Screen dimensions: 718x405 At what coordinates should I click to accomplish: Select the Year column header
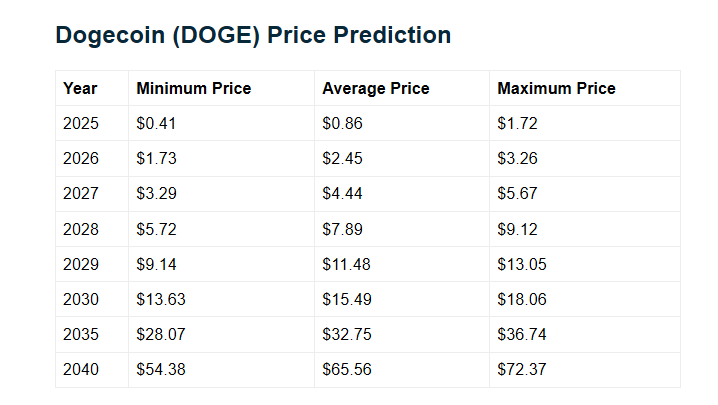pyautogui.click(x=80, y=88)
